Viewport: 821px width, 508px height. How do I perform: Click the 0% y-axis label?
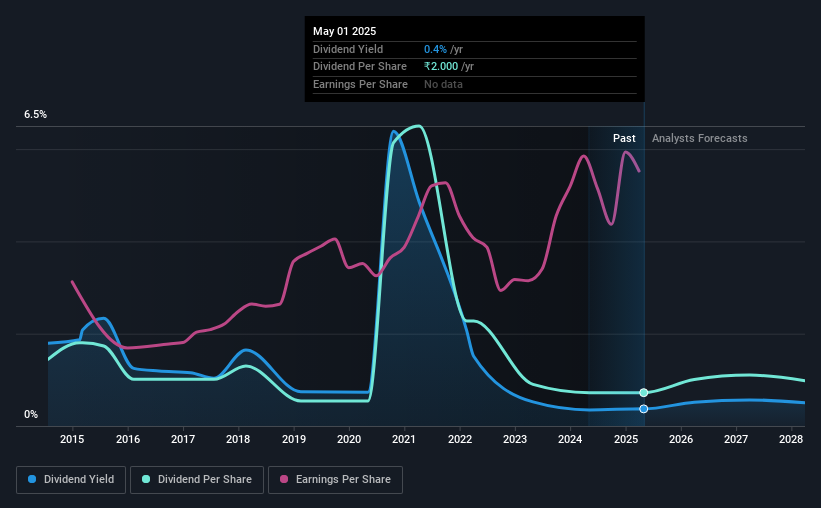pyautogui.click(x=31, y=414)
